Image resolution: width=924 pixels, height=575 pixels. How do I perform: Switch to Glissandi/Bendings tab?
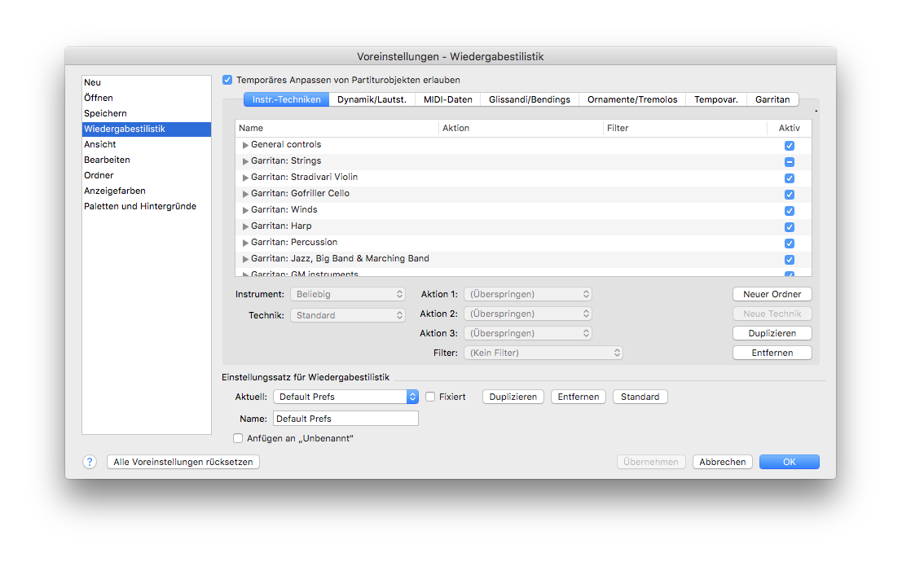click(530, 99)
